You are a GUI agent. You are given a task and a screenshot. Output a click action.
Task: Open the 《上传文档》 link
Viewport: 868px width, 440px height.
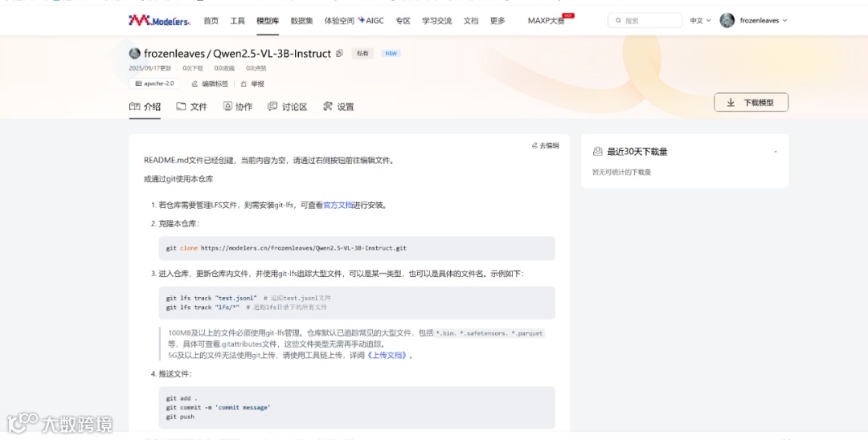tap(387, 356)
